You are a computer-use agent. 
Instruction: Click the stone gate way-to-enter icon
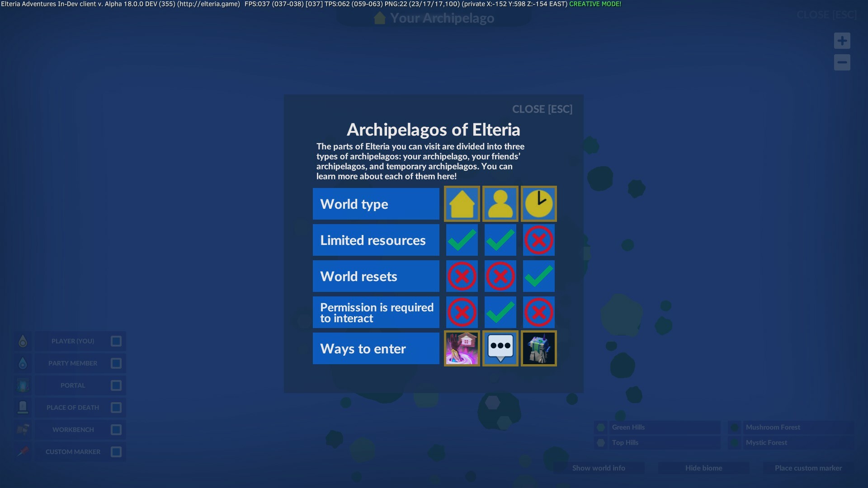pyautogui.click(x=538, y=348)
